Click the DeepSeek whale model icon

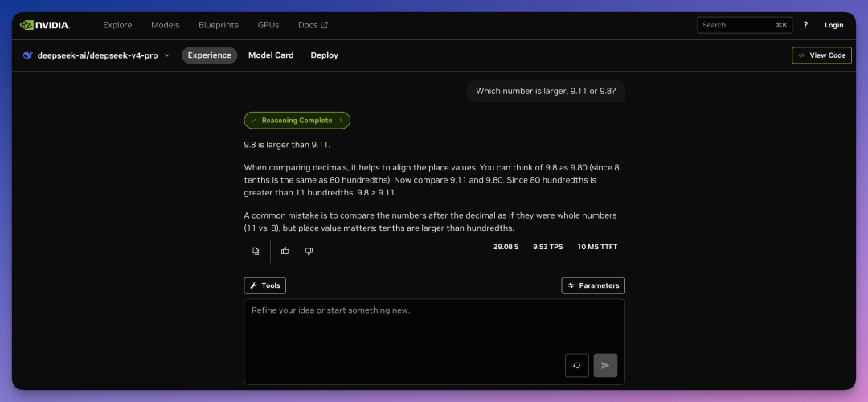click(x=28, y=55)
